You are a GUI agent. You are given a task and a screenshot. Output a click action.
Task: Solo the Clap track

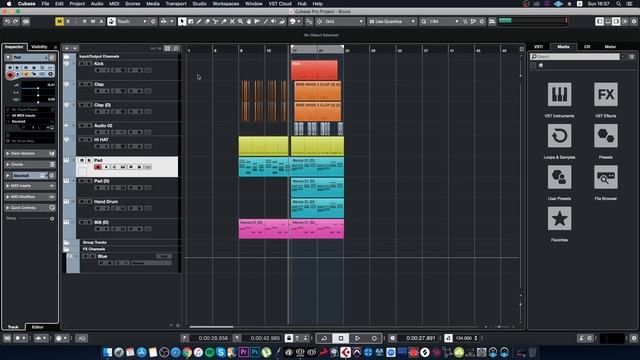(x=89, y=84)
